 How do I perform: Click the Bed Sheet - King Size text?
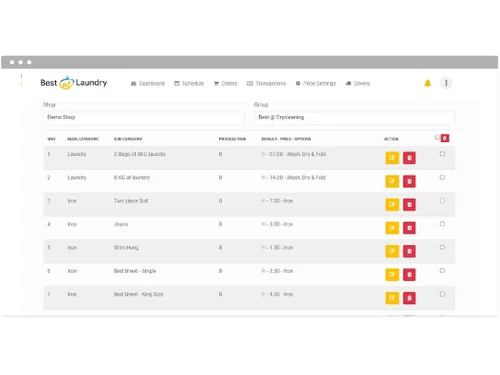pyautogui.click(x=139, y=294)
